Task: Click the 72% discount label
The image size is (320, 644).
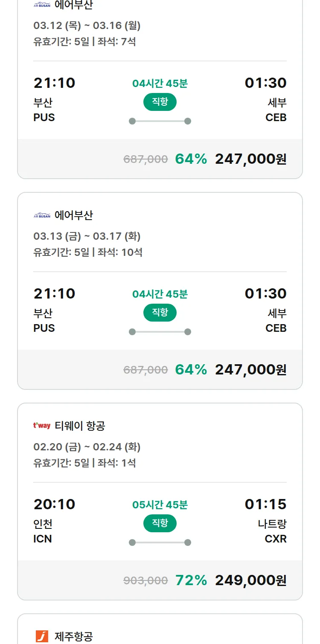Action: (x=191, y=580)
